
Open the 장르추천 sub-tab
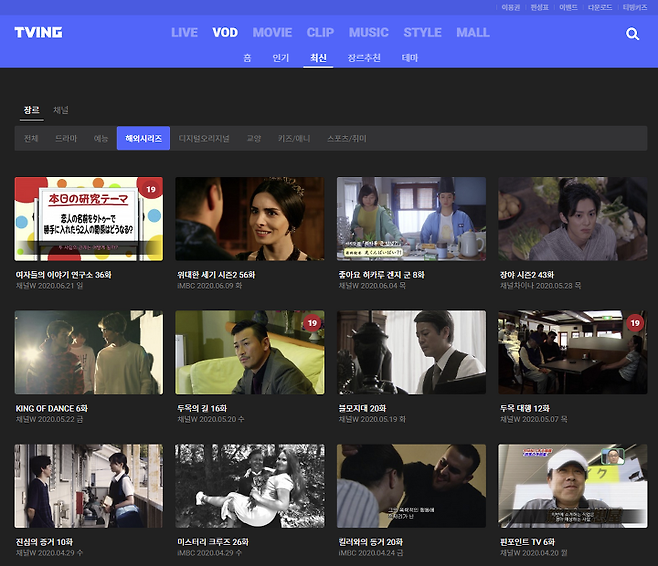(x=364, y=58)
